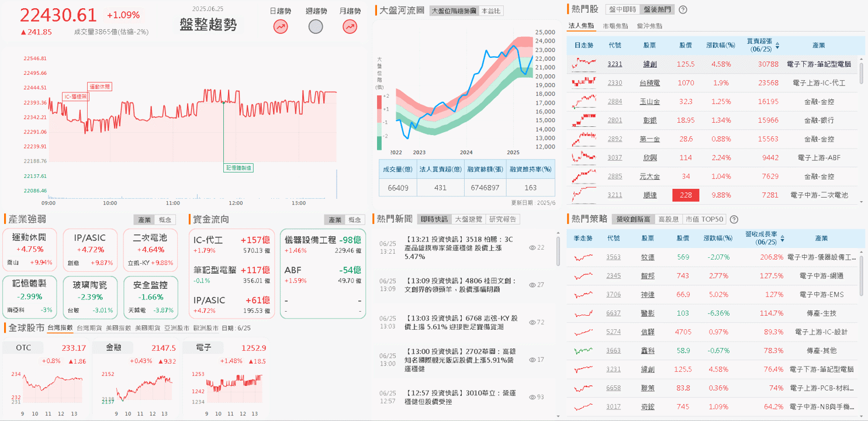Switch global markets to 台灣期貨
Viewport: 868px width, 421px height.
tap(90, 328)
